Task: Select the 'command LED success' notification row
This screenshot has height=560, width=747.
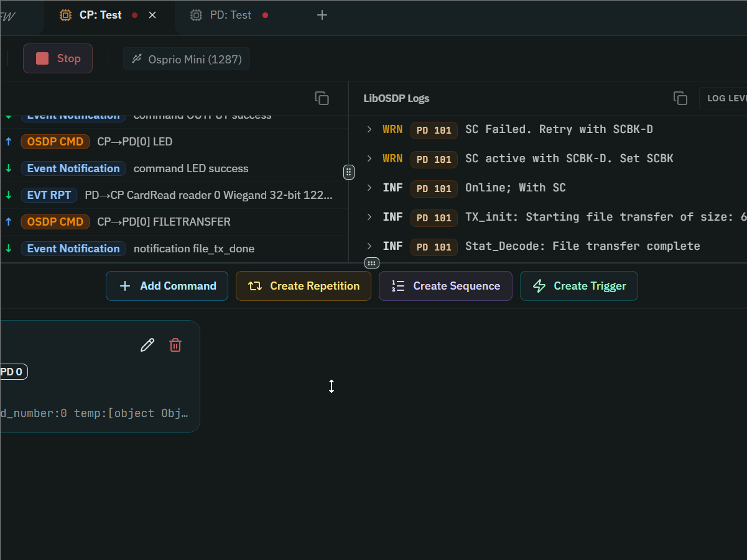Action: (x=174, y=168)
